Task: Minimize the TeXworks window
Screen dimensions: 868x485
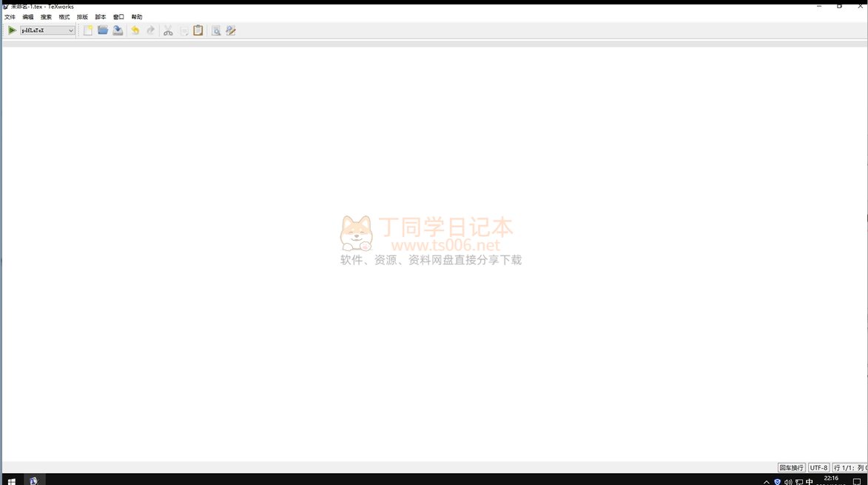Action: pyautogui.click(x=818, y=7)
